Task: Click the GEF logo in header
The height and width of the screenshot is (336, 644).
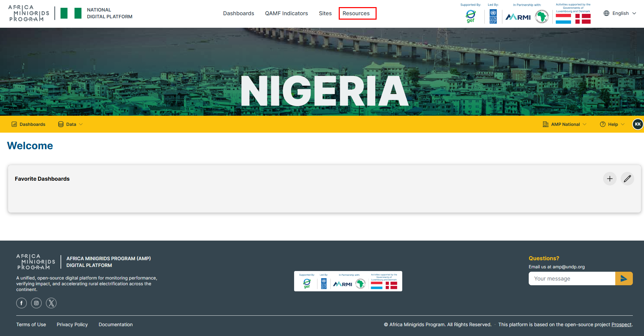Action: tap(471, 16)
